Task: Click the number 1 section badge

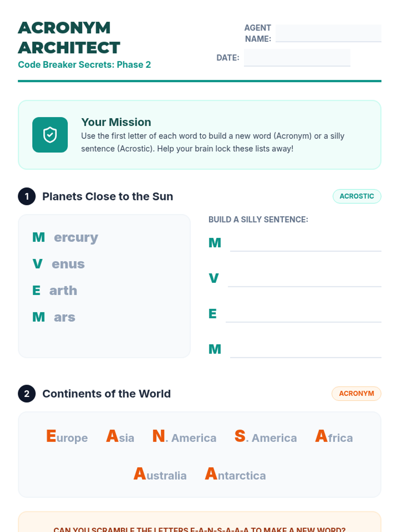Action: (x=27, y=197)
